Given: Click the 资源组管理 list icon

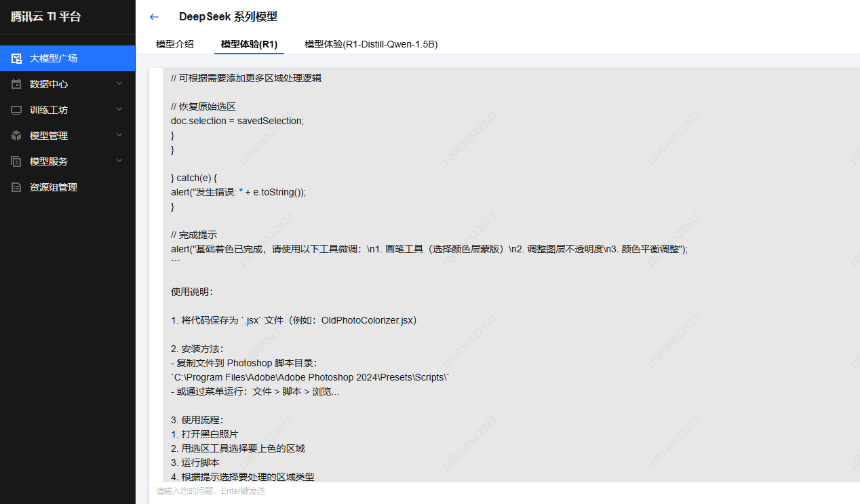Looking at the screenshot, I should pos(16,187).
